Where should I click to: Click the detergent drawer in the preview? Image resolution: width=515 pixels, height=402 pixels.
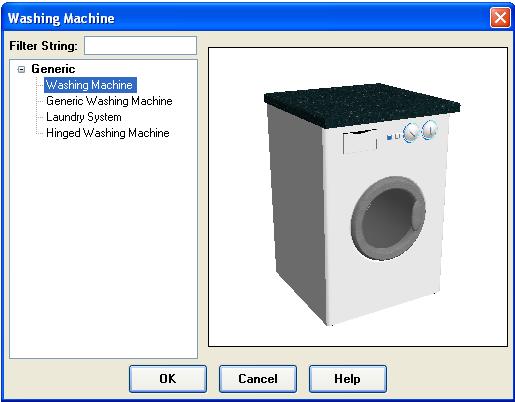tap(360, 141)
